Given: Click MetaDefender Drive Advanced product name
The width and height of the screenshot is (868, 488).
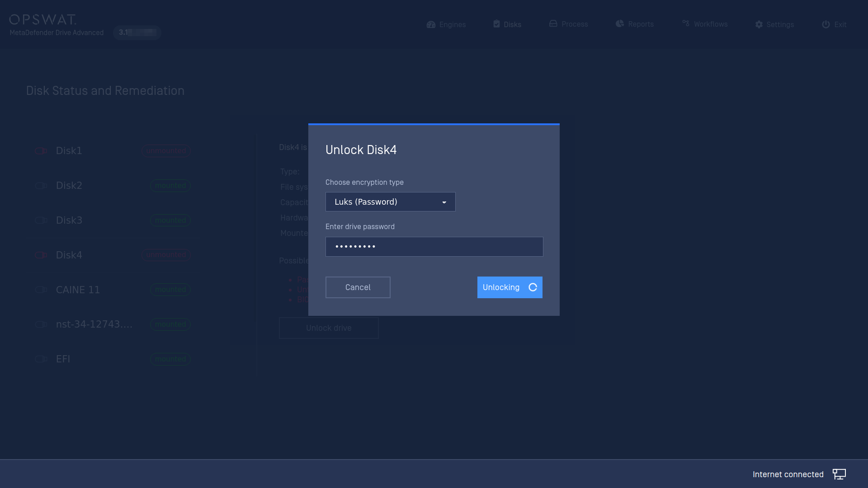Looking at the screenshot, I should click(57, 33).
